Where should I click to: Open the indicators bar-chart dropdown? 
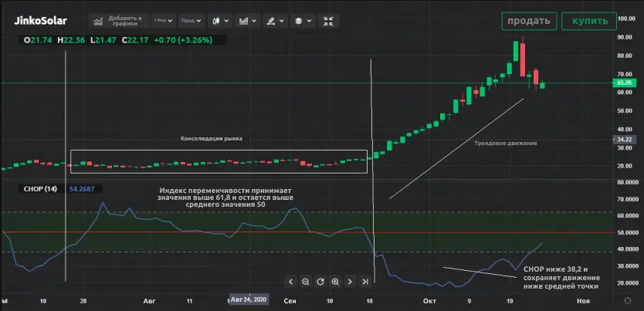[247, 21]
